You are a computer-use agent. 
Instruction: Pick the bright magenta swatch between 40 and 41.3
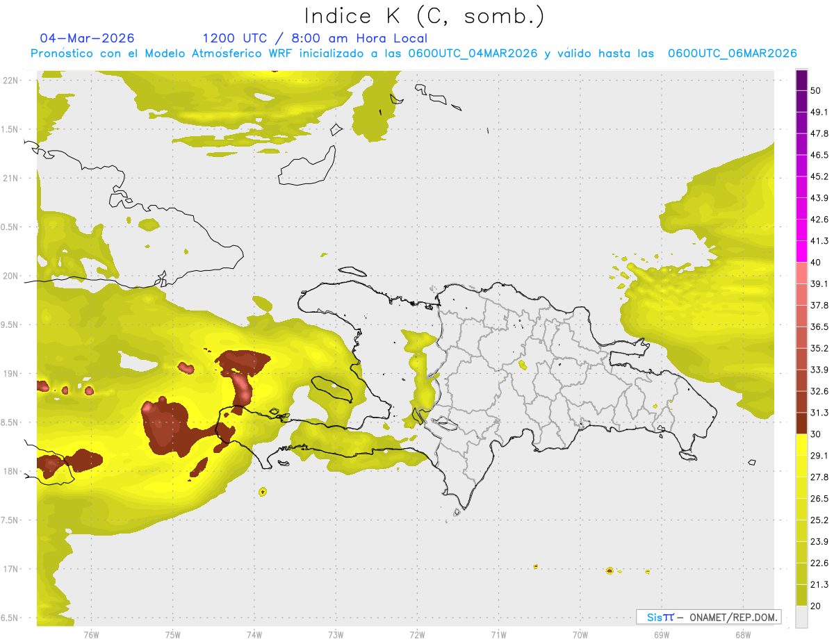pyautogui.click(x=801, y=251)
